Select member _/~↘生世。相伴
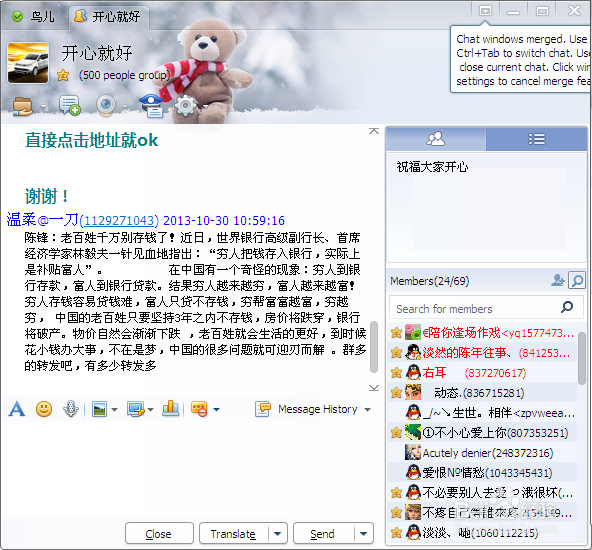 pyautogui.click(x=483, y=413)
